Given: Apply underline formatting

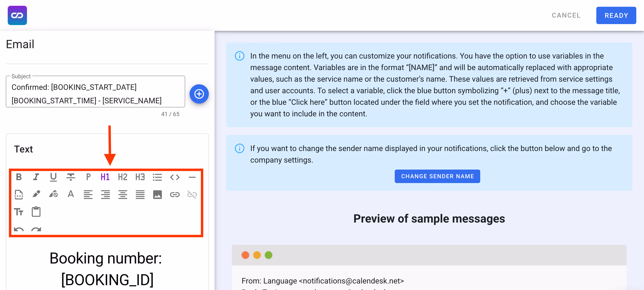Looking at the screenshot, I should pos(53,177).
